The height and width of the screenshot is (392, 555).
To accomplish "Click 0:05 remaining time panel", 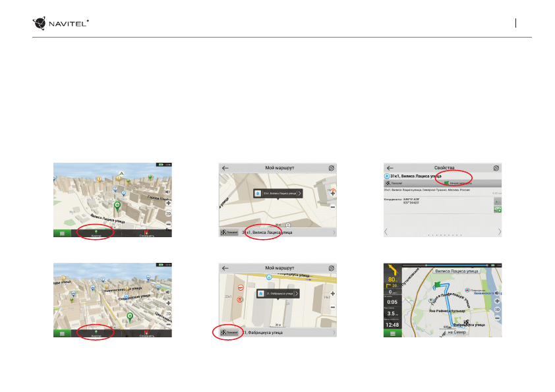I will (x=393, y=300).
